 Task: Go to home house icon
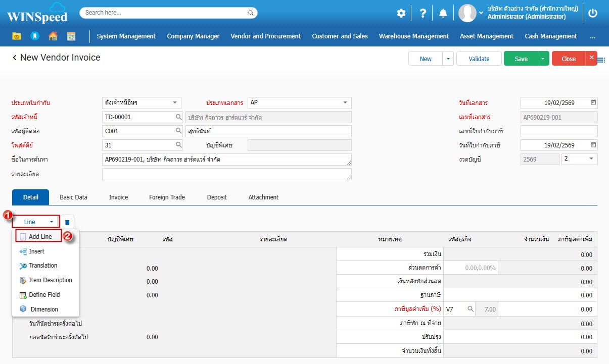click(53, 36)
